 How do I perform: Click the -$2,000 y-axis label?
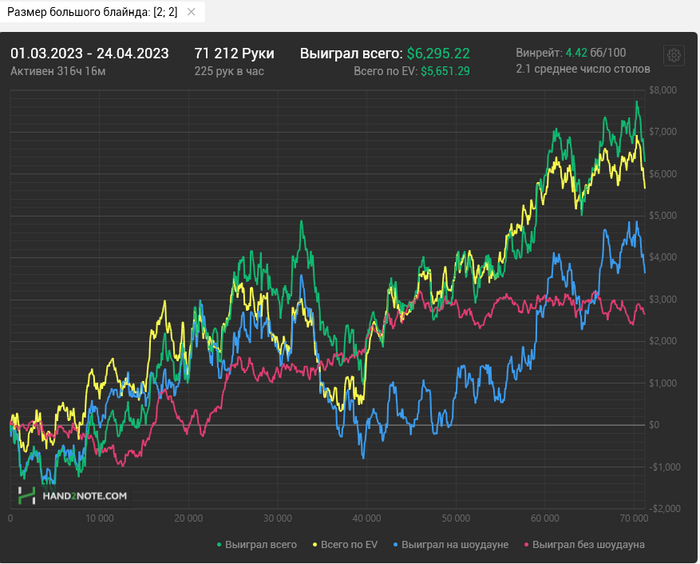pyautogui.click(x=665, y=508)
